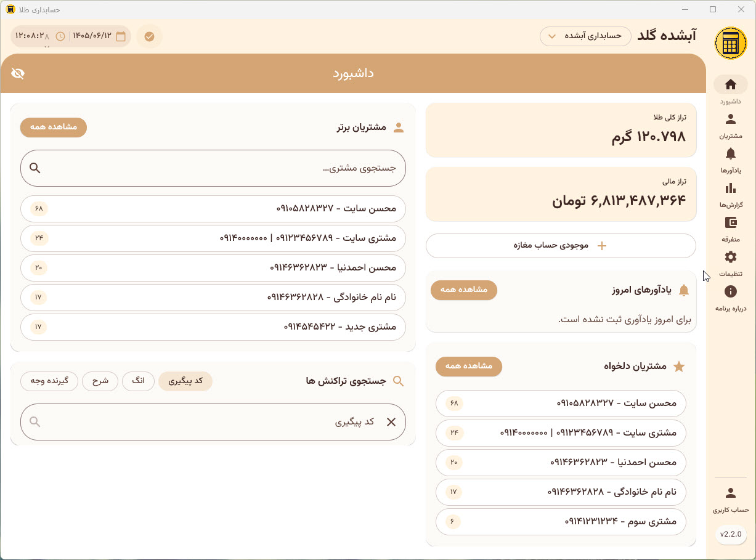Focus the جستجوی مشتری search field
Viewport: 756px width, 560px height.
[x=213, y=168]
